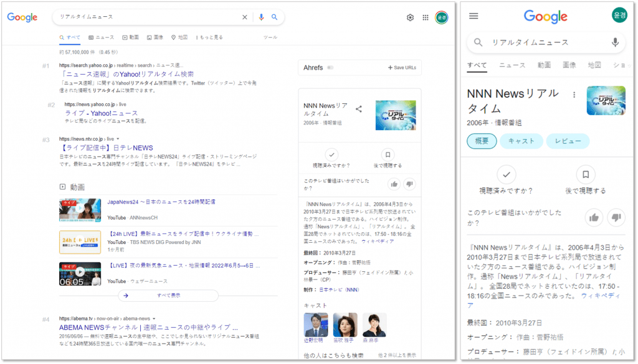Image resolution: width=638 pixels, height=364 pixels.
Task: Open ウィキペディア link in desktop panel
Action: coord(378,241)
